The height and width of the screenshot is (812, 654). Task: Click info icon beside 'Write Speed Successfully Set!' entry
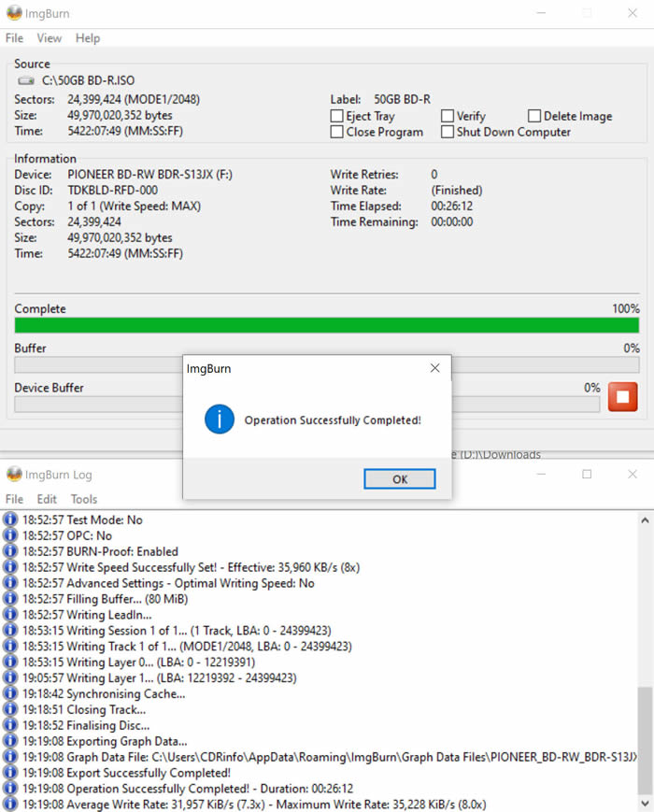point(10,567)
